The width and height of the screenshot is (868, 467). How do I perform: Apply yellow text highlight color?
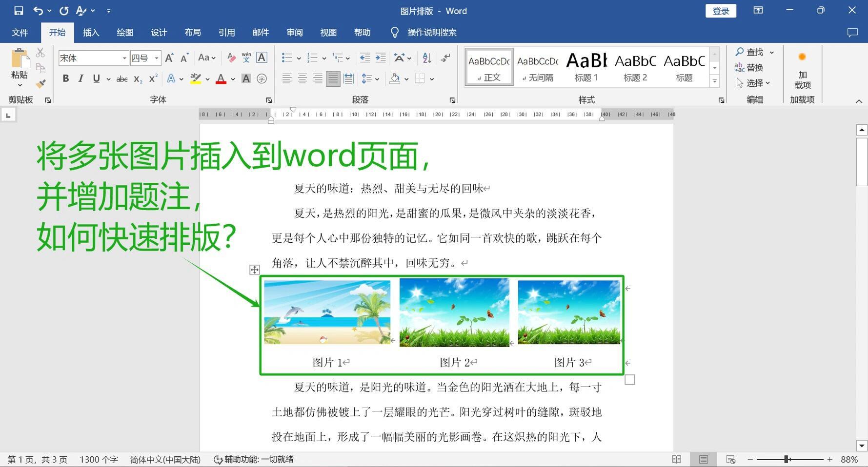[x=196, y=79]
